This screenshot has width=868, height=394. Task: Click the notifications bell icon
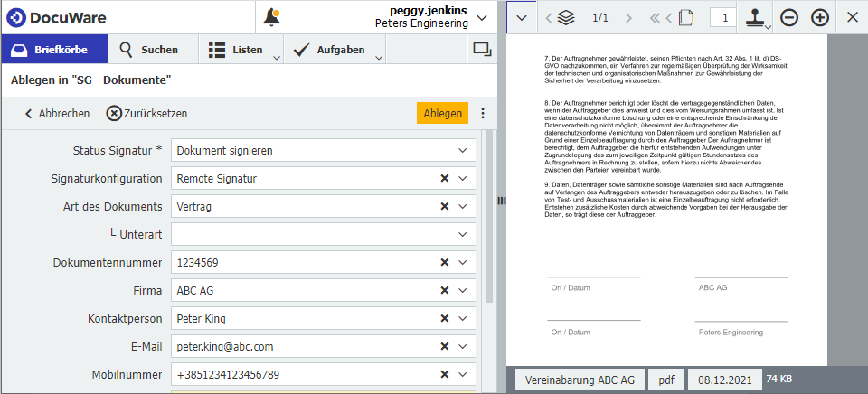pos(271,17)
